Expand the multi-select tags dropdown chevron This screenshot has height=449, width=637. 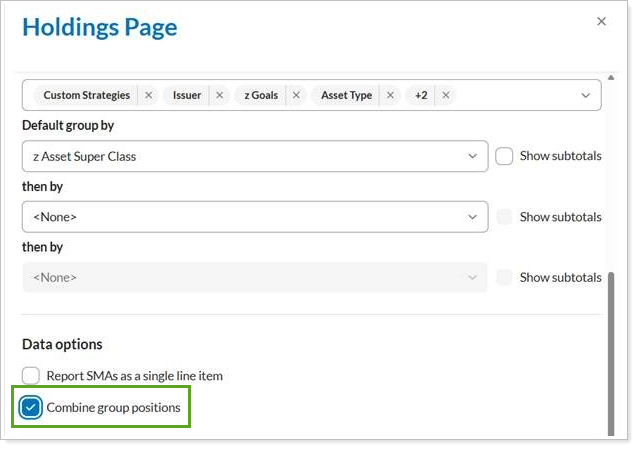[585, 96]
